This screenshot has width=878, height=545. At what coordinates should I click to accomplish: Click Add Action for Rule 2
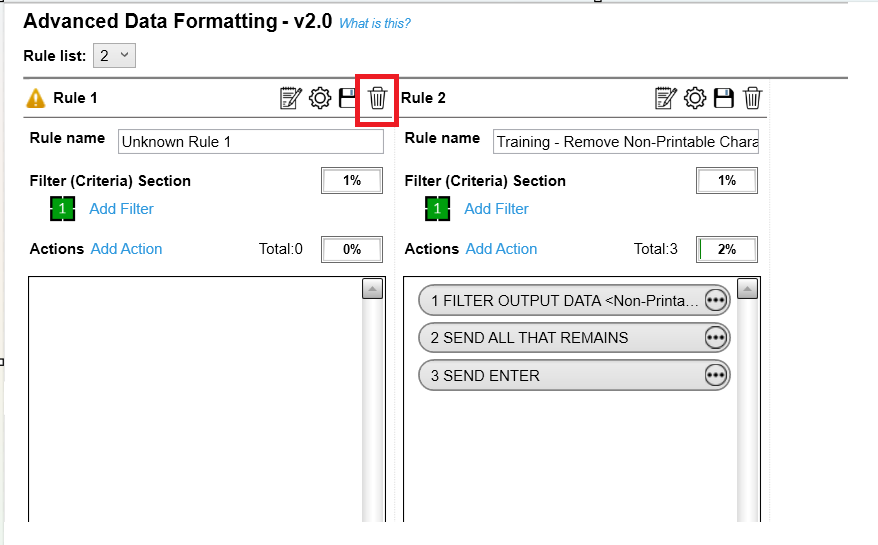click(x=501, y=249)
